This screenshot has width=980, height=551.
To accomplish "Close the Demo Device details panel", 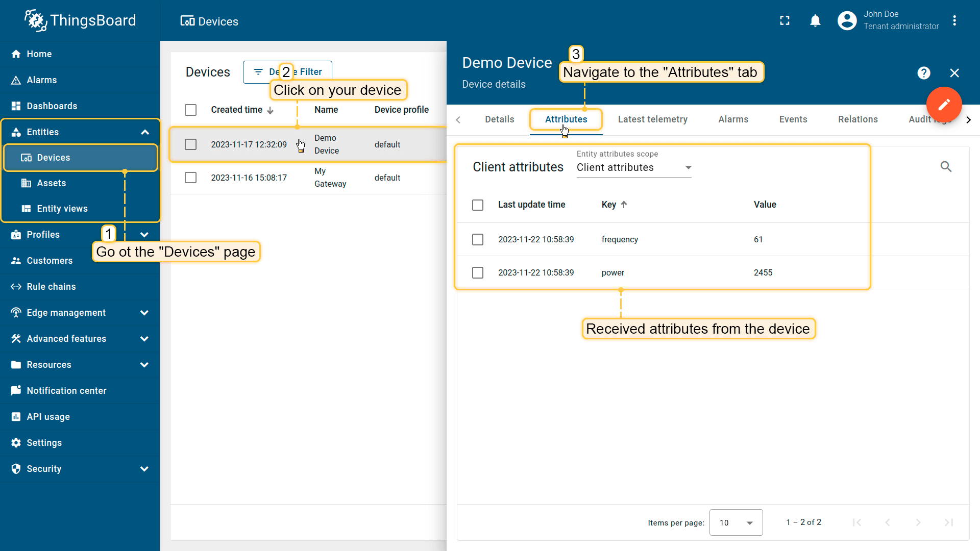I will click(954, 73).
